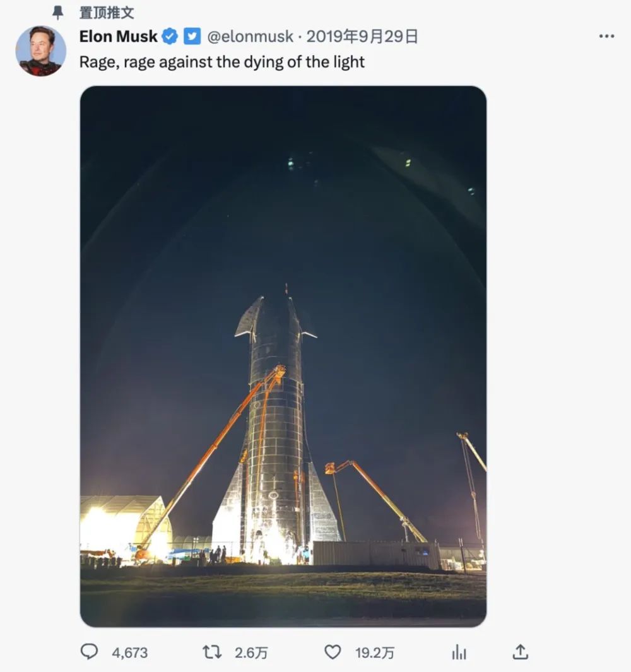Open the share upload icon

[520, 651]
